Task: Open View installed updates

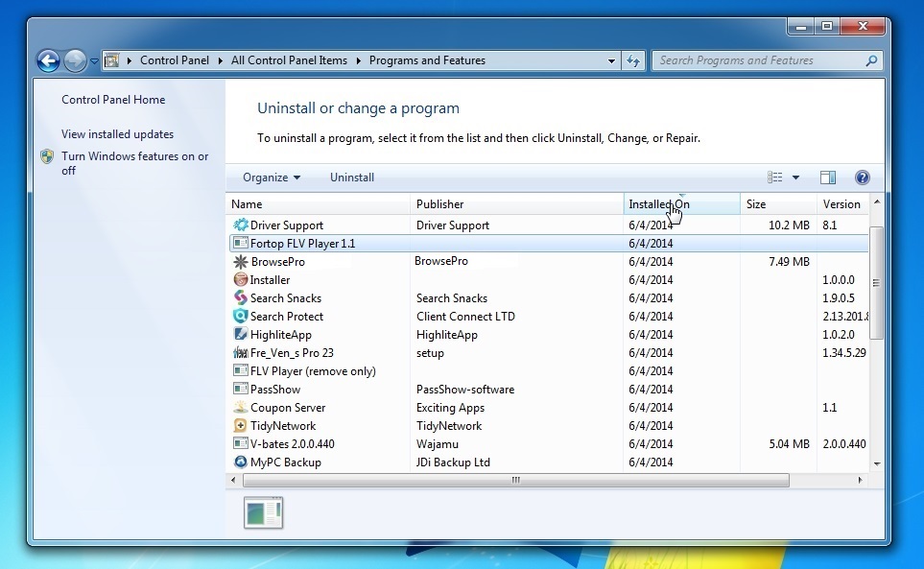Action: [117, 133]
